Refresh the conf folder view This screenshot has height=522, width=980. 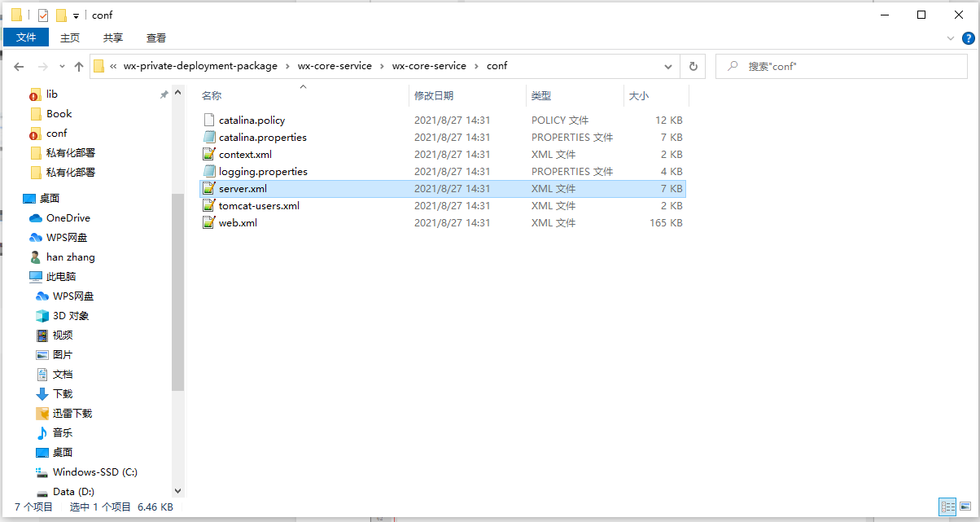(693, 66)
